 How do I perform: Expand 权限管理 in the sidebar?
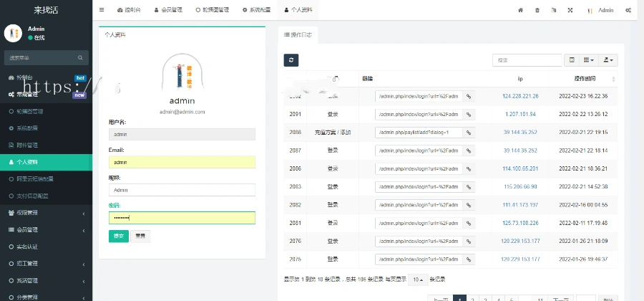point(46,213)
